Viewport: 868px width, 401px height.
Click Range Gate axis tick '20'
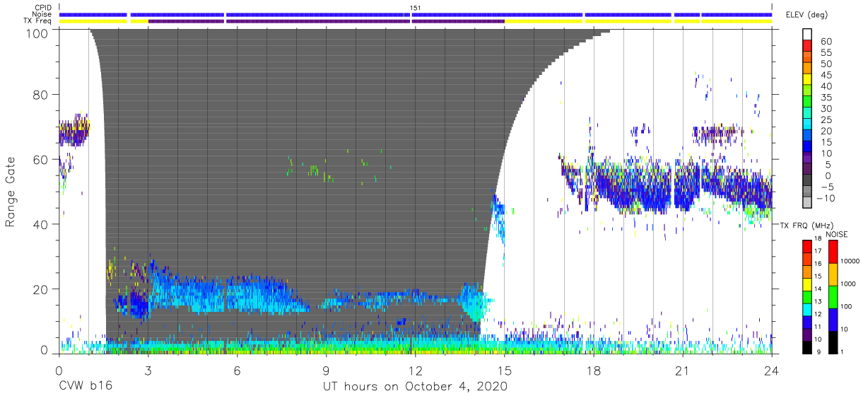pos(40,289)
